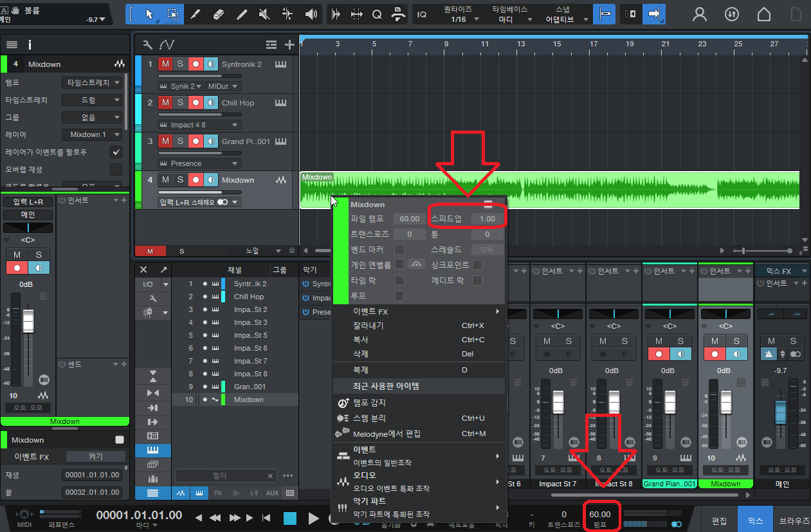Select the Mute tool in toolbar
The height and width of the screenshot is (532, 811).
264,14
